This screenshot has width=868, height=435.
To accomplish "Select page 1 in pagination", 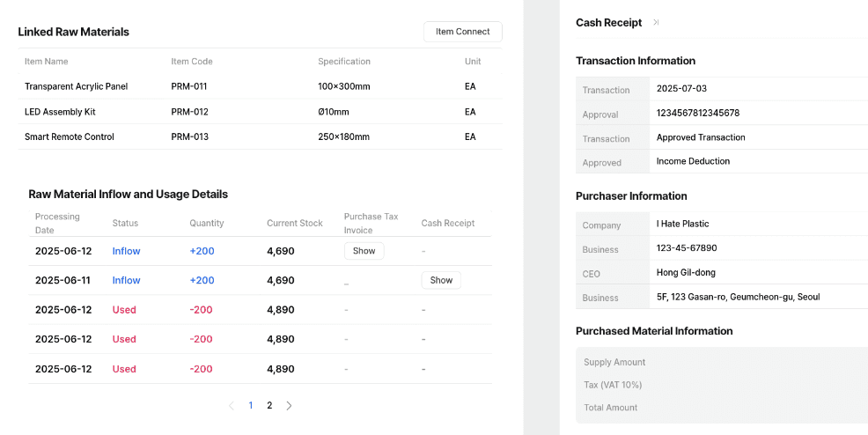I will point(251,406).
